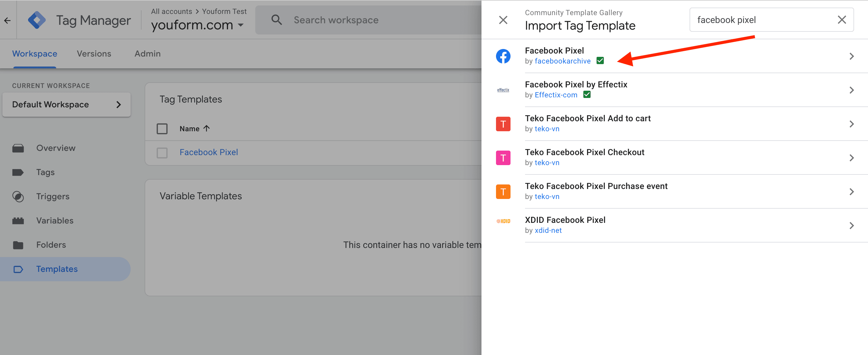Click the verified badge next to Effectix-com
Screen dimensions: 868x355
coord(587,95)
